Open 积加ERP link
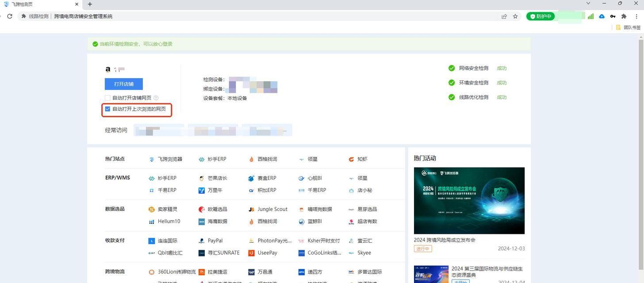The height and width of the screenshot is (283, 644). [x=263, y=190]
